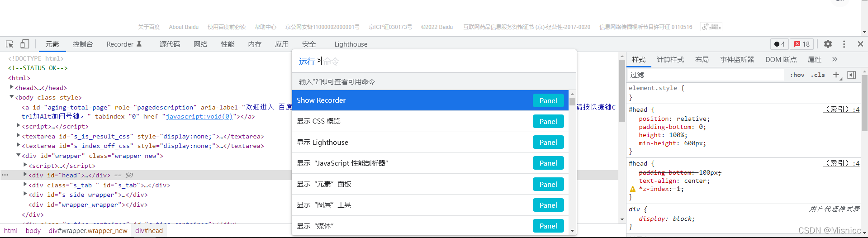Switch to the 性能 tab

pos(228,44)
